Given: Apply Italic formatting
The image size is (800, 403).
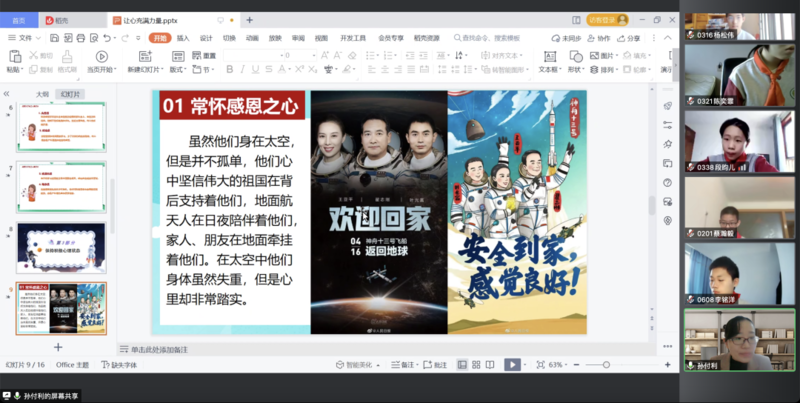Looking at the screenshot, I should pos(242,69).
